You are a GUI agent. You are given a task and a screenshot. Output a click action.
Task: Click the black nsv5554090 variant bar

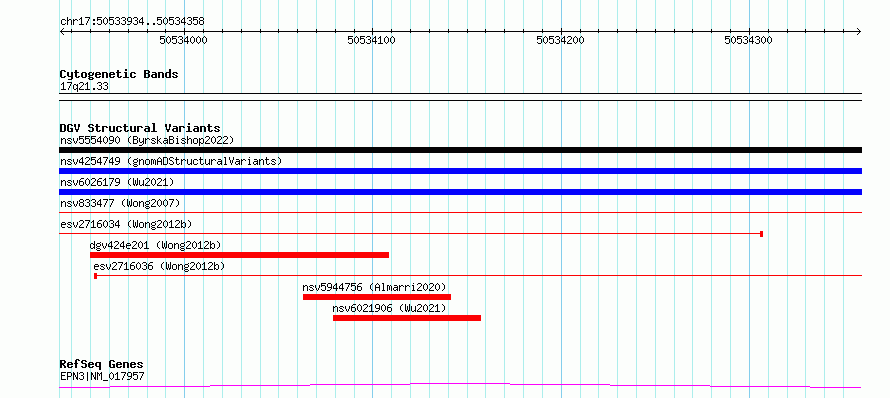(460, 150)
